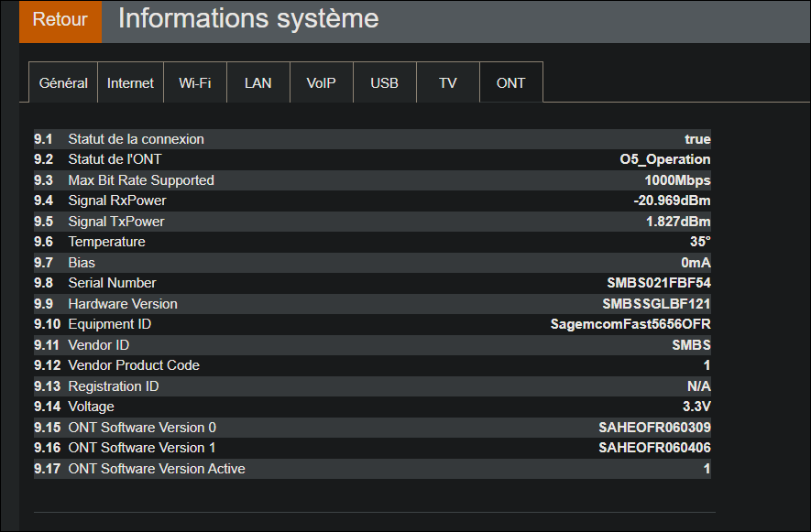This screenshot has width=811, height=532.
Task: Select the USB tab
Action: click(x=384, y=82)
